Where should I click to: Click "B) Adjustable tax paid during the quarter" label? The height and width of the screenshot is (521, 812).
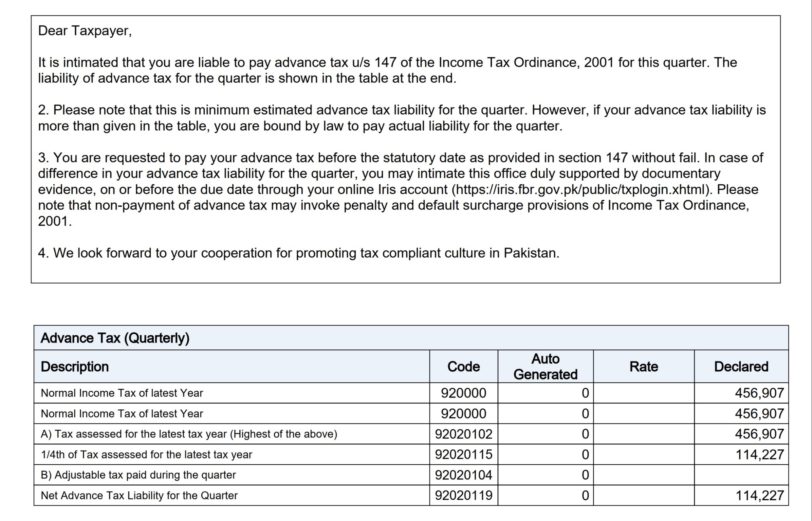(x=138, y=475)
